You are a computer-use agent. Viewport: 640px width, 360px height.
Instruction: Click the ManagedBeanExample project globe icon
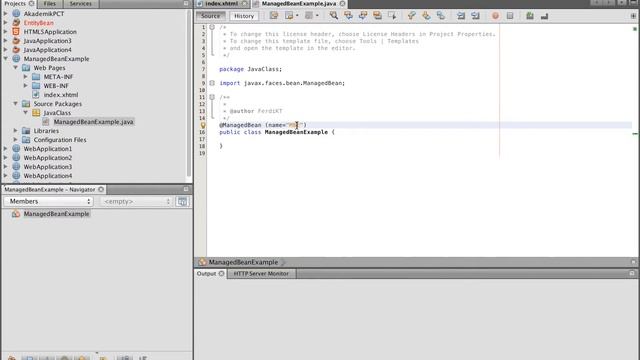[x=16, y=59]
